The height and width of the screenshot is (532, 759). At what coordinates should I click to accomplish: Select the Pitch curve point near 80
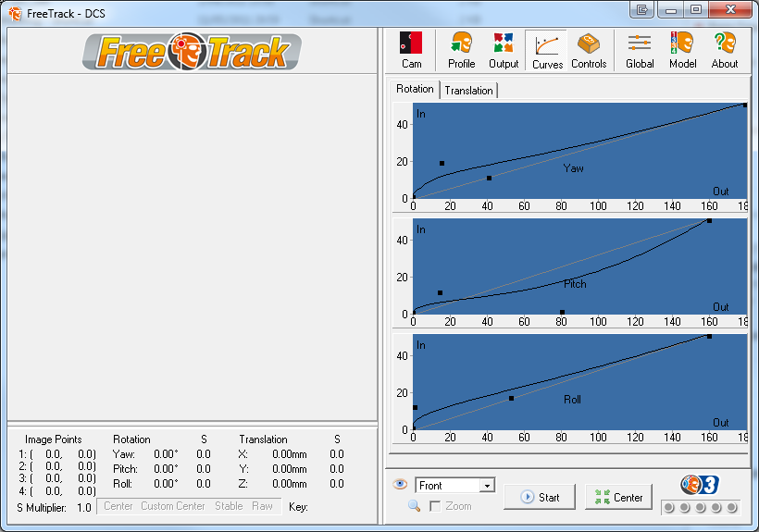point(562,312)
